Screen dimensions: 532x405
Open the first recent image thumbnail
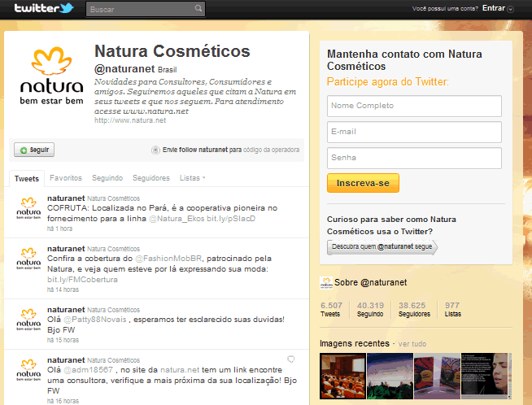click(342, 375)
